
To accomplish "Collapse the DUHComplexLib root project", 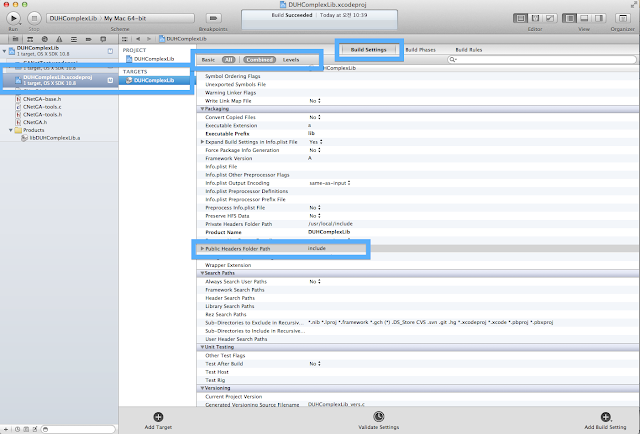I will (x=4, y=51).
